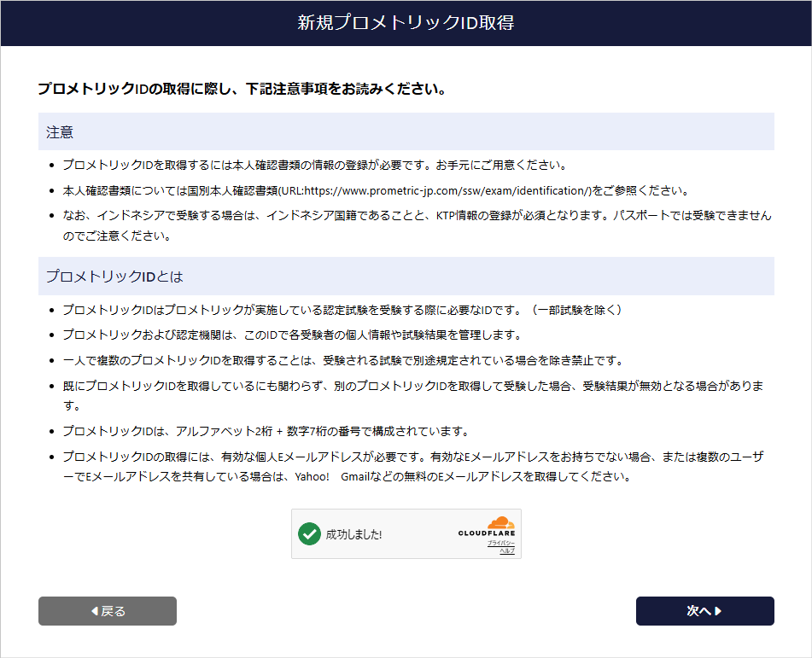This screenshot has height=658, width=812.
Task: Open the ヘルプ link
Action: pos(506,551)
